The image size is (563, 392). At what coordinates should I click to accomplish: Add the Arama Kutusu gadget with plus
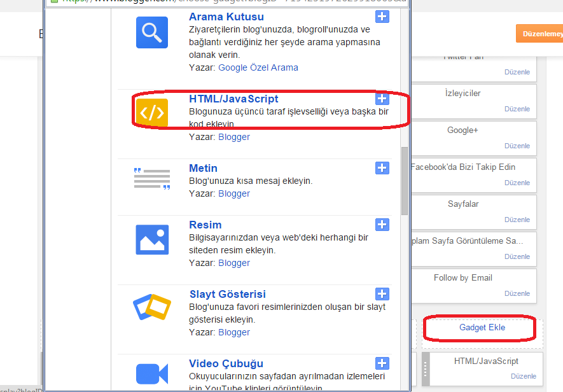(x=382, y=17)
